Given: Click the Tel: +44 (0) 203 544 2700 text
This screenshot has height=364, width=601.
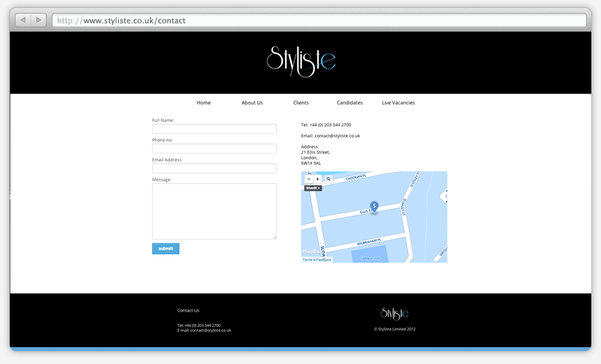Looking at the screenshot, I should tap(326, 125).
